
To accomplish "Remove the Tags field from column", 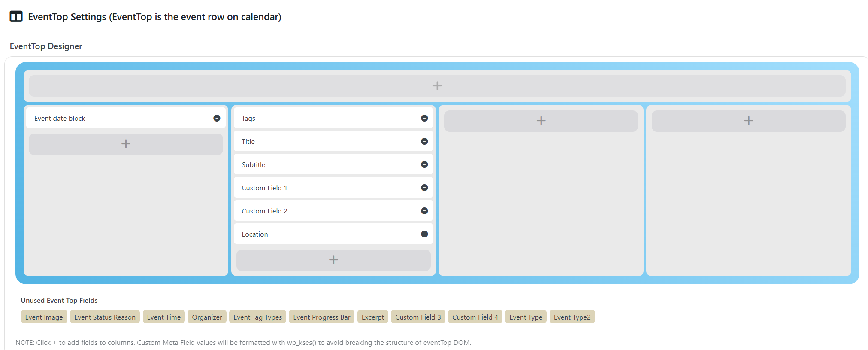I will (x=424, y=118).
